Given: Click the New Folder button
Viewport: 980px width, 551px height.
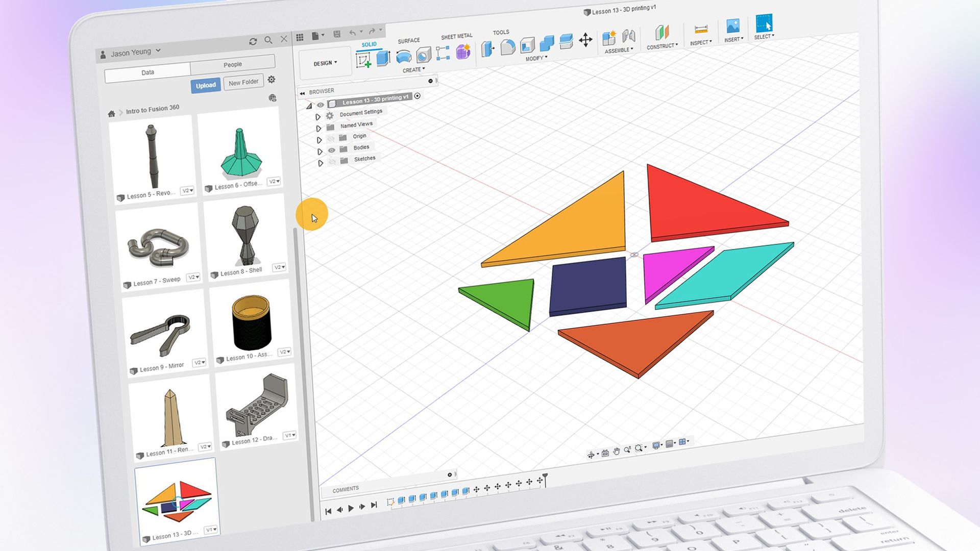Looking at the screenshot, I should pyautogui.click(x=243, y=82).
